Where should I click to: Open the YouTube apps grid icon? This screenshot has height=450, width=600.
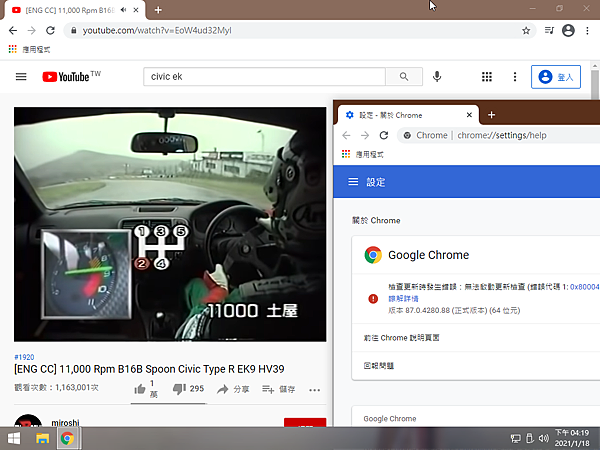point(487,77)
